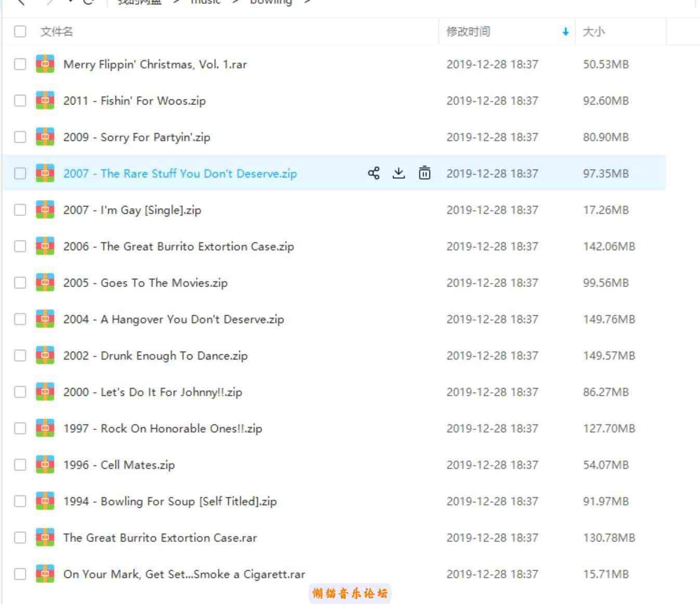This screenshot has height=604, width=700.
Task: Click the archive icon of 1996 - Cell Mates.zip
Action: (45, 465)
